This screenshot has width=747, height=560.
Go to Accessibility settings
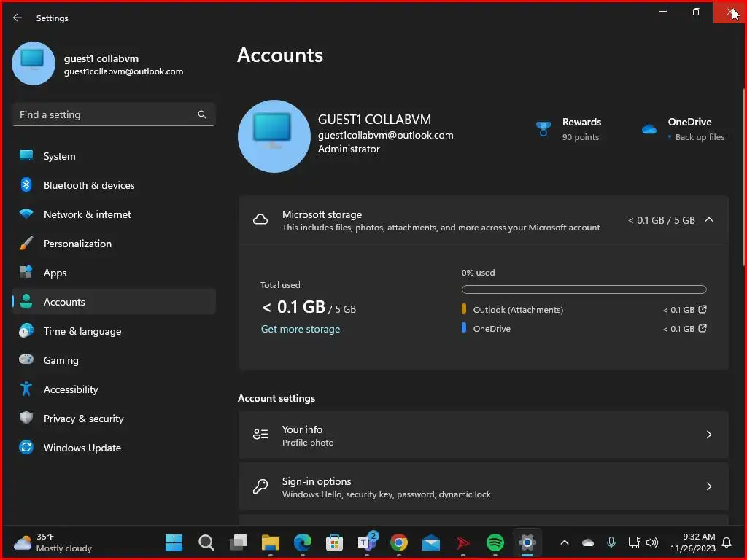pyautogui.click(x=114, y=389)
